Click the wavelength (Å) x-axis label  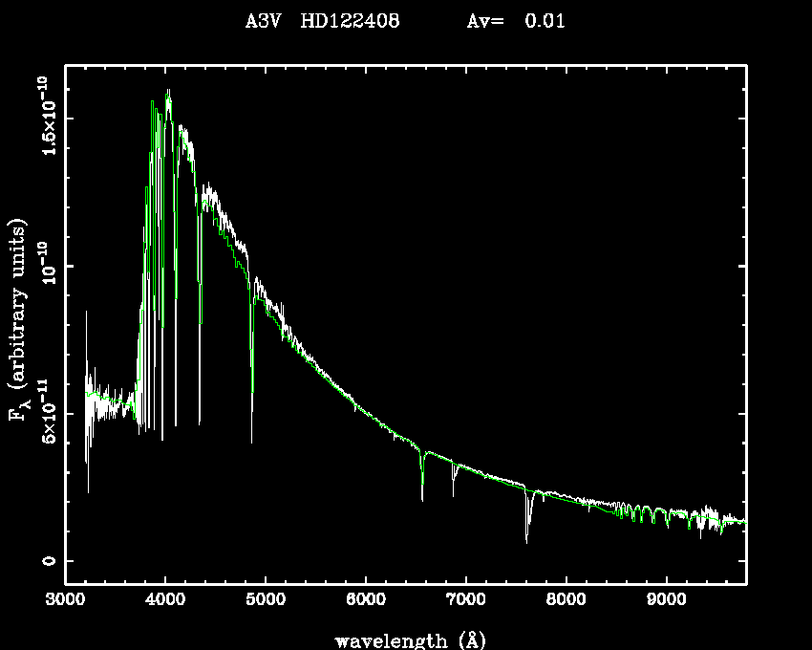tap(406, 639)
